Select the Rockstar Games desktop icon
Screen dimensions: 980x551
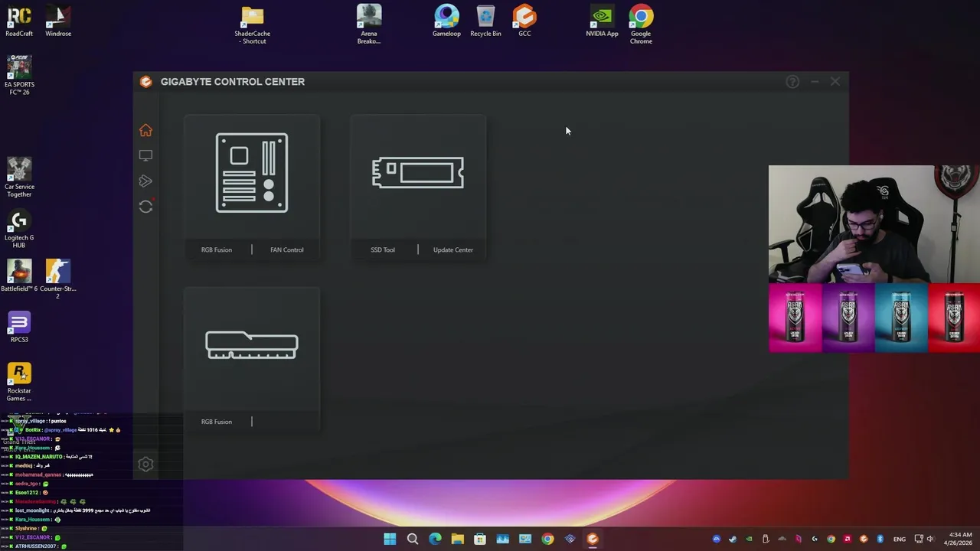click(19, 382)
